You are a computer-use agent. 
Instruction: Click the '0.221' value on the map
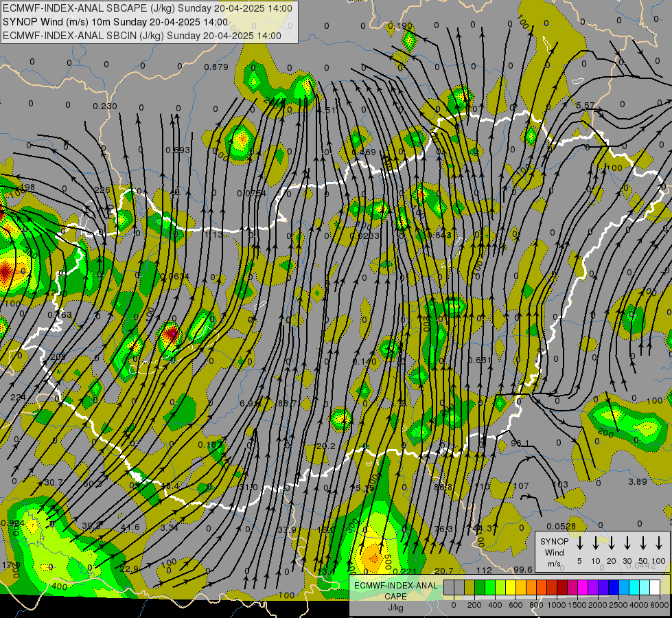[x=404, y=571]
